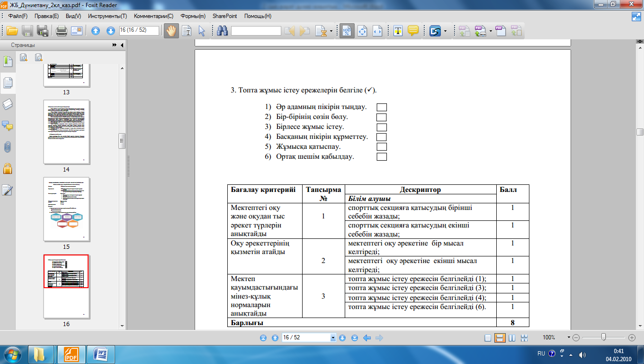Open the Layers panel in sidebar
This screenshot has height=364, width=644.
click(8, 104)
